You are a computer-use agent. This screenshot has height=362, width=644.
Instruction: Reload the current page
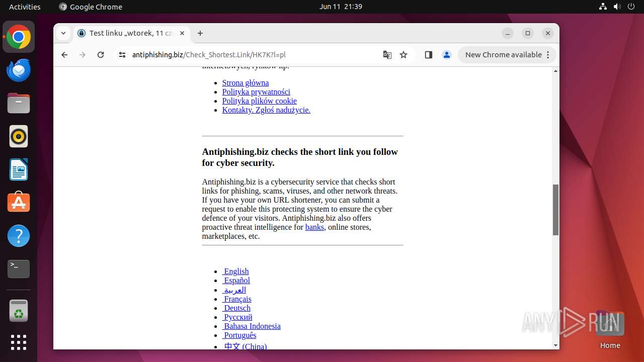tap(101, 55)
